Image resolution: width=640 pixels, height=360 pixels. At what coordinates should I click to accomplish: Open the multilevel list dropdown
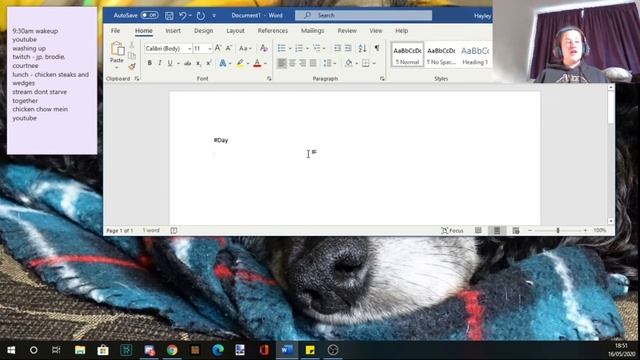324,49
